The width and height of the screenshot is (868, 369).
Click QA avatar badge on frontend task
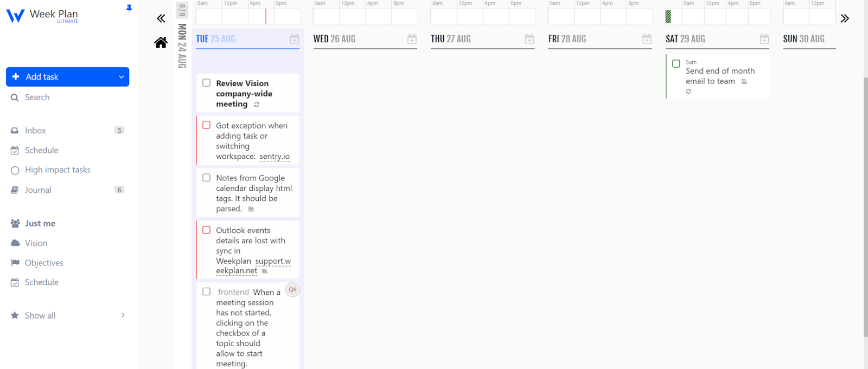click(292, 290)
